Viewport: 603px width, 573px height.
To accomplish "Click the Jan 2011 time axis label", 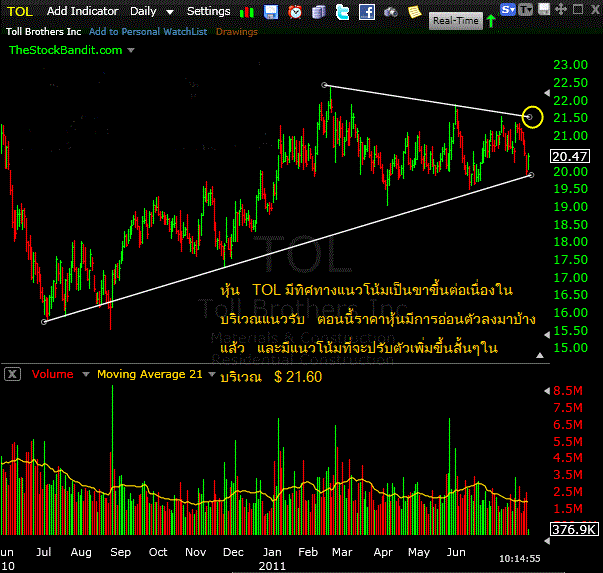I will tap(272, 558).
